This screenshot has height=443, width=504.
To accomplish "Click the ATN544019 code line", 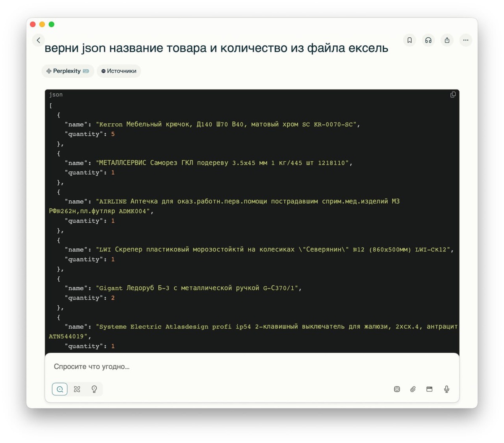I will [x=70, y=336].
